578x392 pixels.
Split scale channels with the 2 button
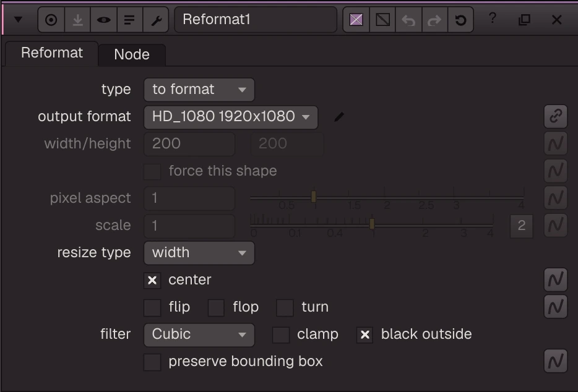pyautogui.click(x=521, y=226)
